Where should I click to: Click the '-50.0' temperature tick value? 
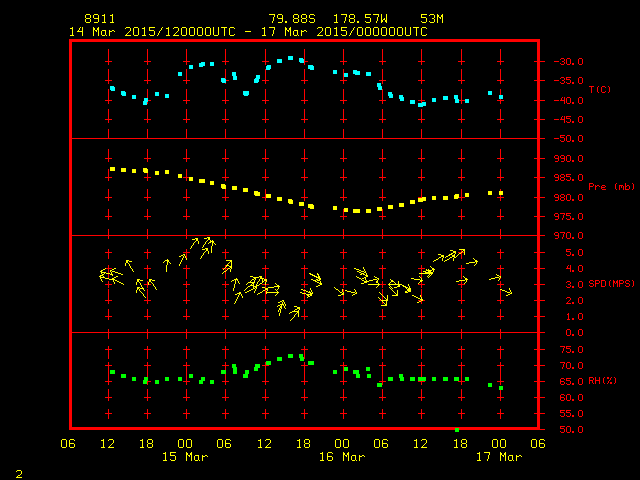click(569, 139)
